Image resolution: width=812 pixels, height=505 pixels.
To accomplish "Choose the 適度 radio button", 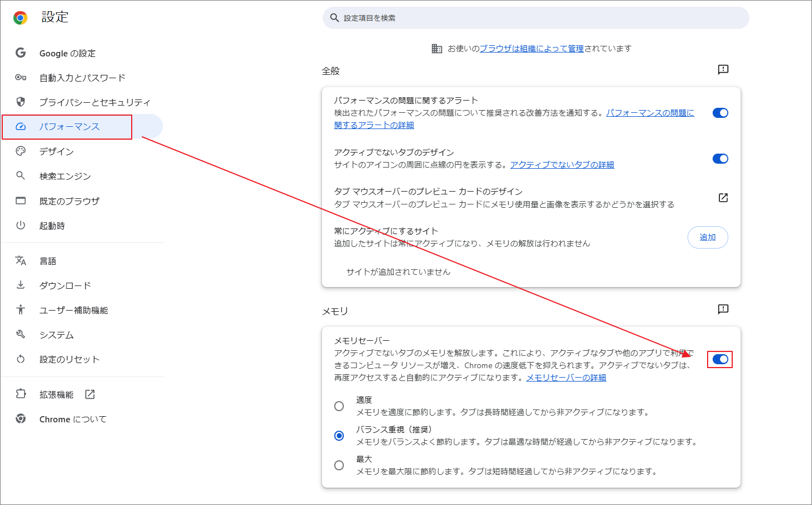I will 339,406.
